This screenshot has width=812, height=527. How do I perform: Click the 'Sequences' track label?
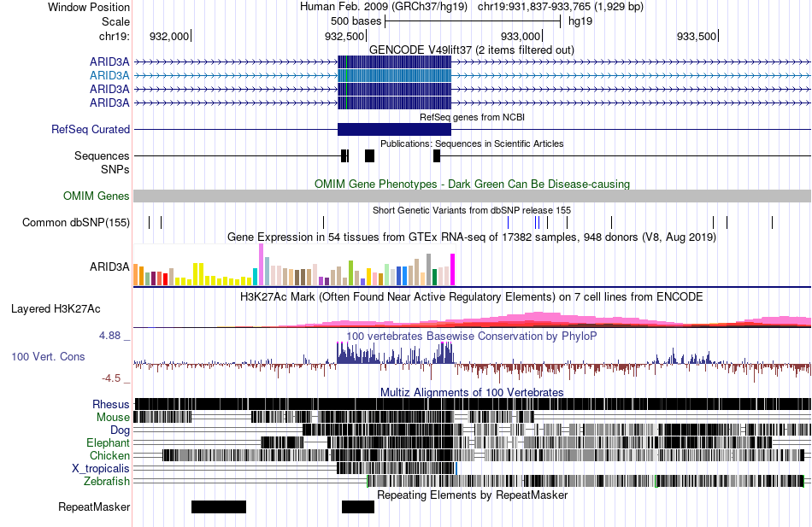(102, 155)
